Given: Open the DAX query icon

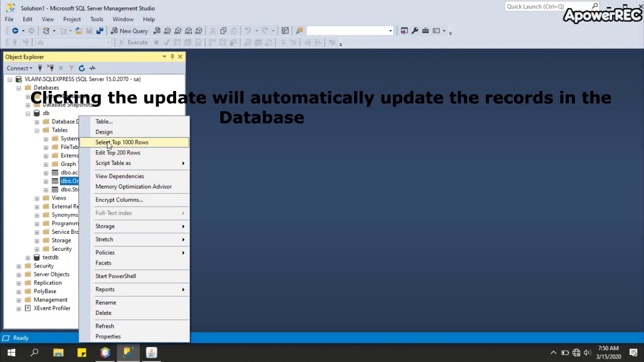Looking at the screenshot, I should click(x=199, y=31).
